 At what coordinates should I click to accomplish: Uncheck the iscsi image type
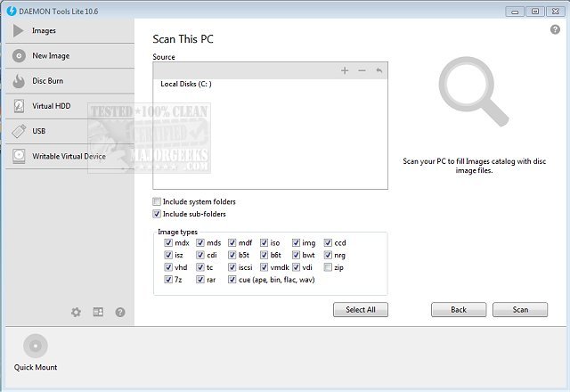tap(232, 267)
